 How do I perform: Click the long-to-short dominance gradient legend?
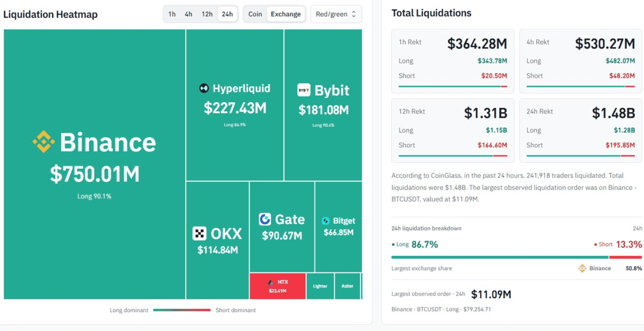click(x=182, y=310)
